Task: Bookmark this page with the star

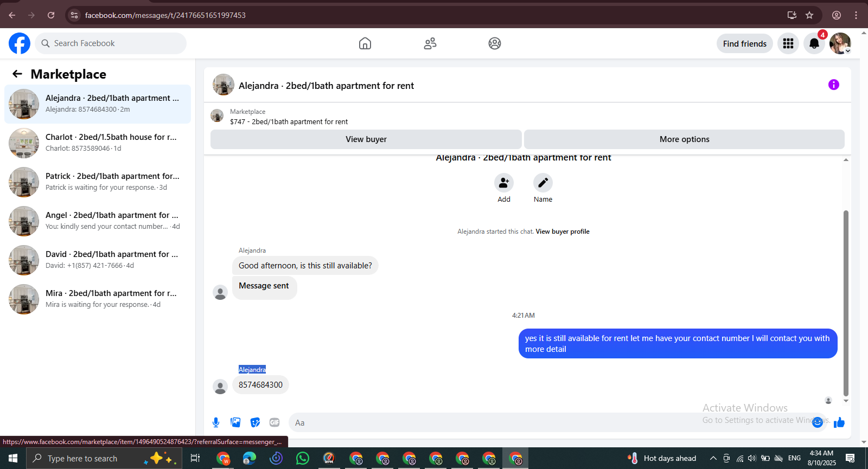Action: (x=809, y=15)
